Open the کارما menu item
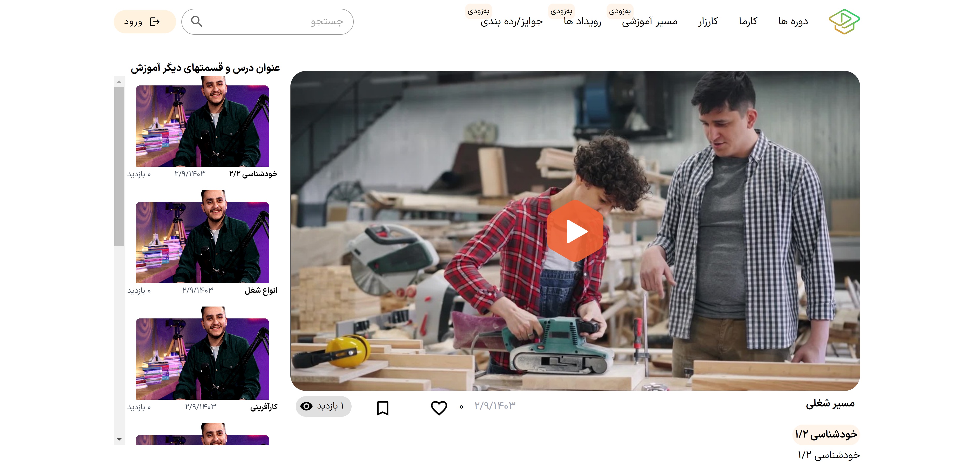Image resolution: width=980 pixels, height=473 pixels. pyautogui.click(x=748, y=21)
